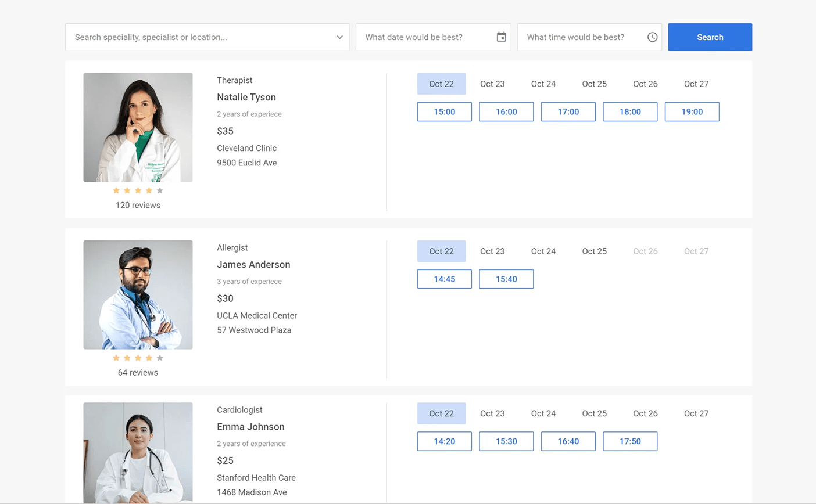Click the Allergist speciality label
Viewport: 816px width, 504px height.
point(232,247)
